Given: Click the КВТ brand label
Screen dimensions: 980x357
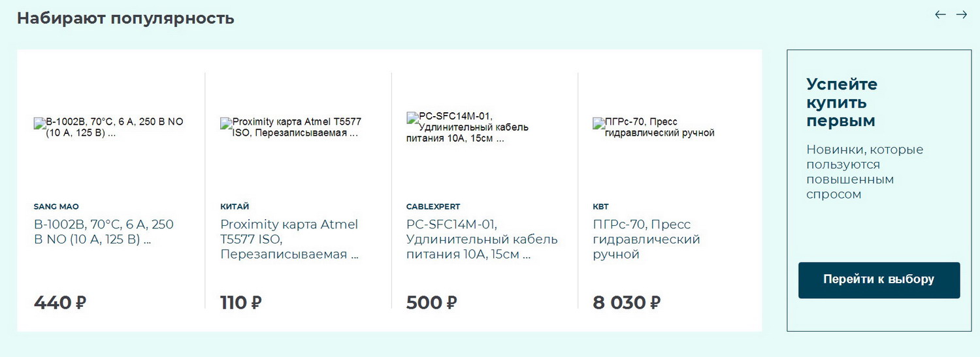Looking at the screenshot, I should 600,207.
